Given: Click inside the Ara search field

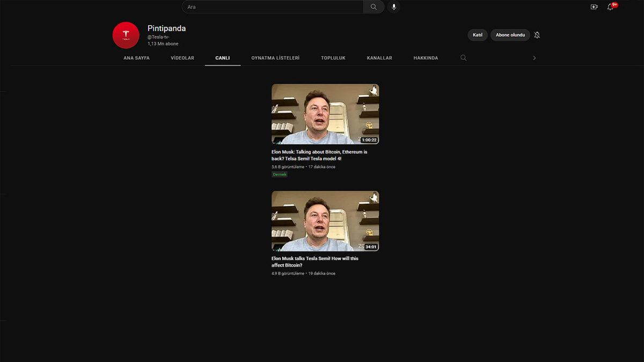Looking at the screenshot, I should pos(268,6).
